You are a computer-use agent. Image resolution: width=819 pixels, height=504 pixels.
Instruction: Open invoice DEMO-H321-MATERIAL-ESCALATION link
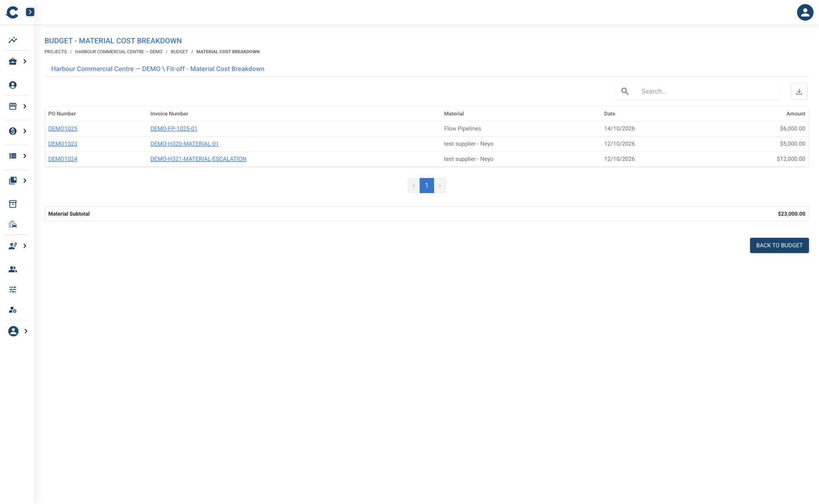[198, 159]
